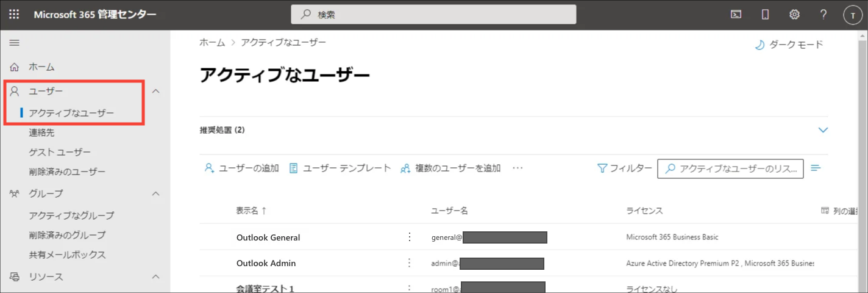Open more actions for 会議室テスト1
Screen dimensions: 868x293
410,288
